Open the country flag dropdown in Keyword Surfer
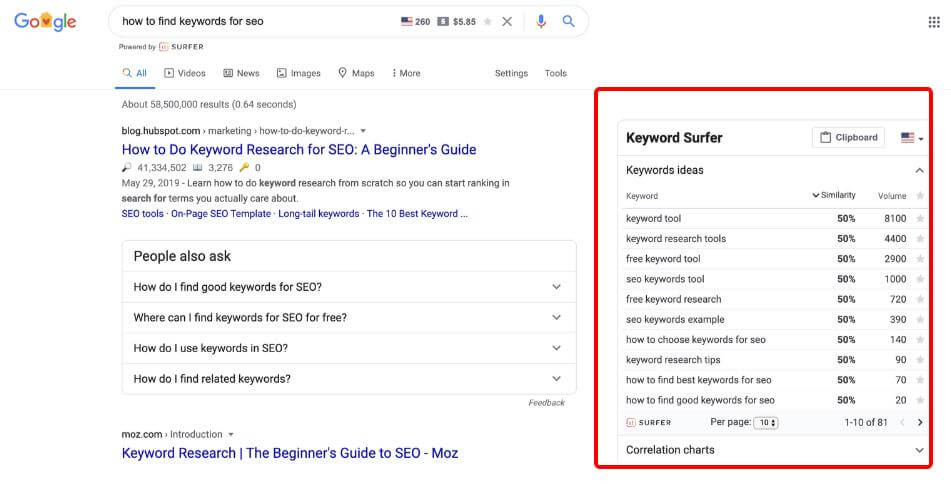The width and height of the screenshot is (951, 484). (x=912, y=138)
